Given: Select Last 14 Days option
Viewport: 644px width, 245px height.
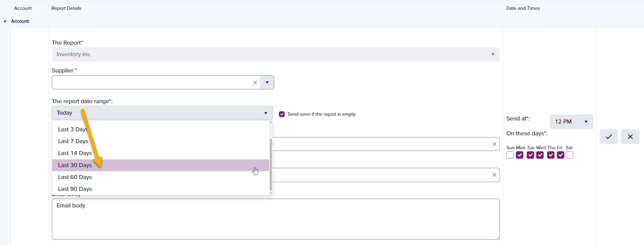Looking at the screenshot, I should pos(161,153).
